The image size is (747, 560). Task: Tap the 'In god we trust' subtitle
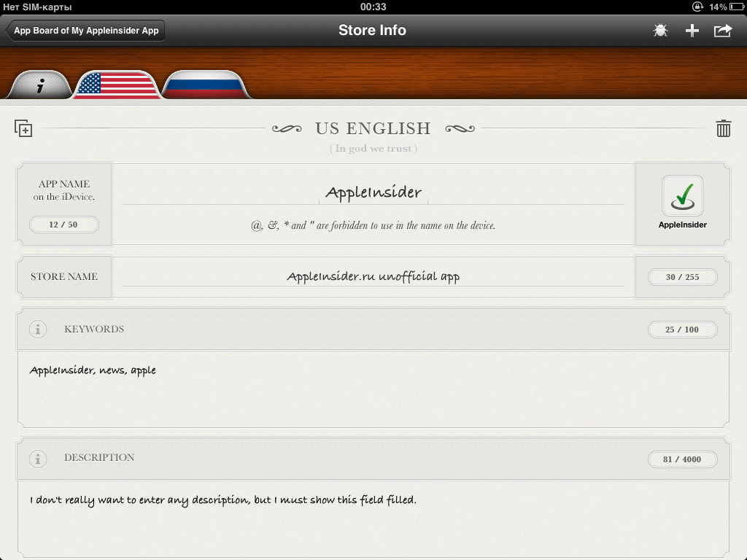[373, 149]
